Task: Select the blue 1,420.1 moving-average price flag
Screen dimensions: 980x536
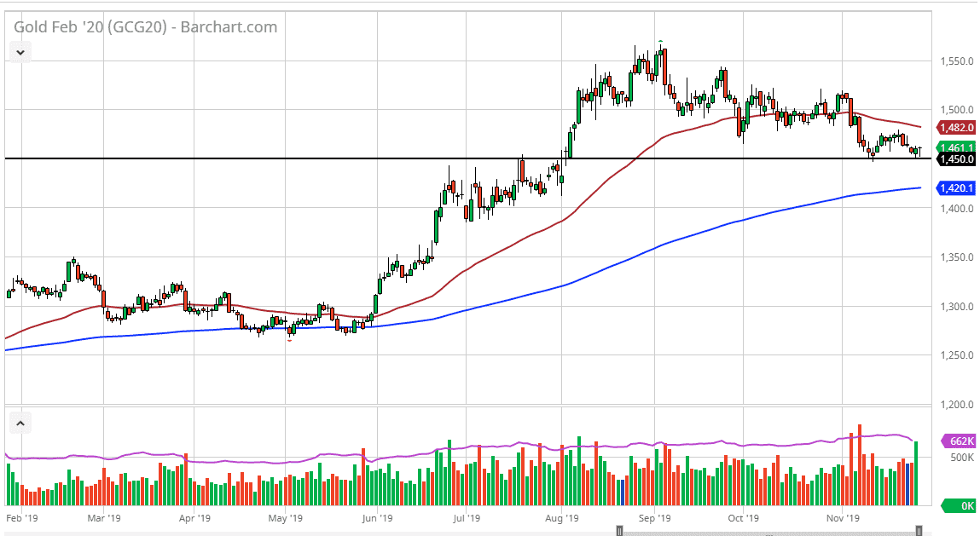Action: coord(957,187)
